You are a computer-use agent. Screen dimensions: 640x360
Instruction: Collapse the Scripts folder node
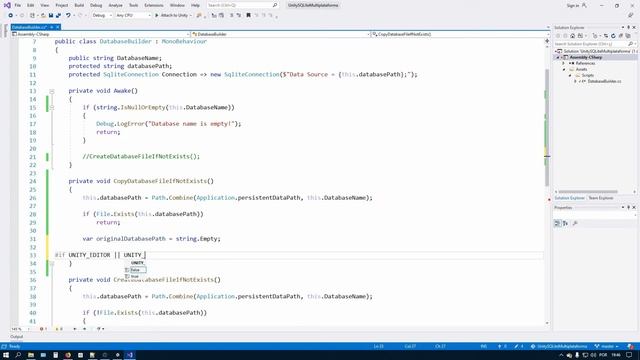[x=570, y=76]
